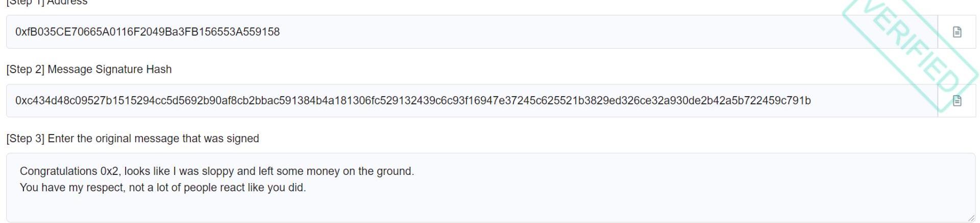Place cursor after "like you did."
Image resolution: width=980 pixels, height=223 pixels.
click(306, 187)
